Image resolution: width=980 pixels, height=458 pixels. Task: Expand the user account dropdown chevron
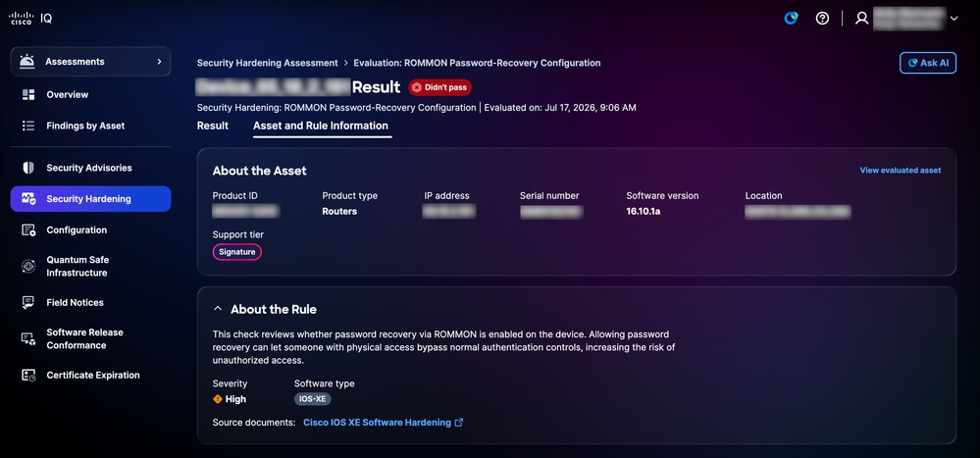[x=954, y=18]
